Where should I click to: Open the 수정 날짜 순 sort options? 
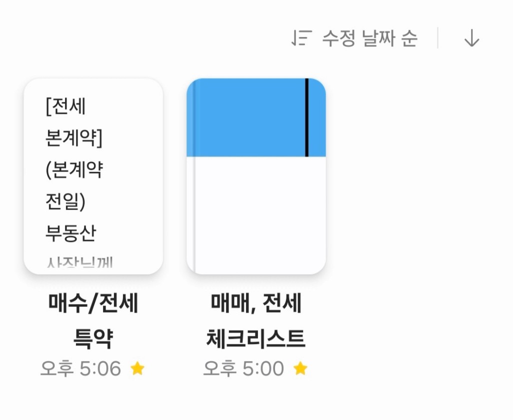tap(369, 38)
